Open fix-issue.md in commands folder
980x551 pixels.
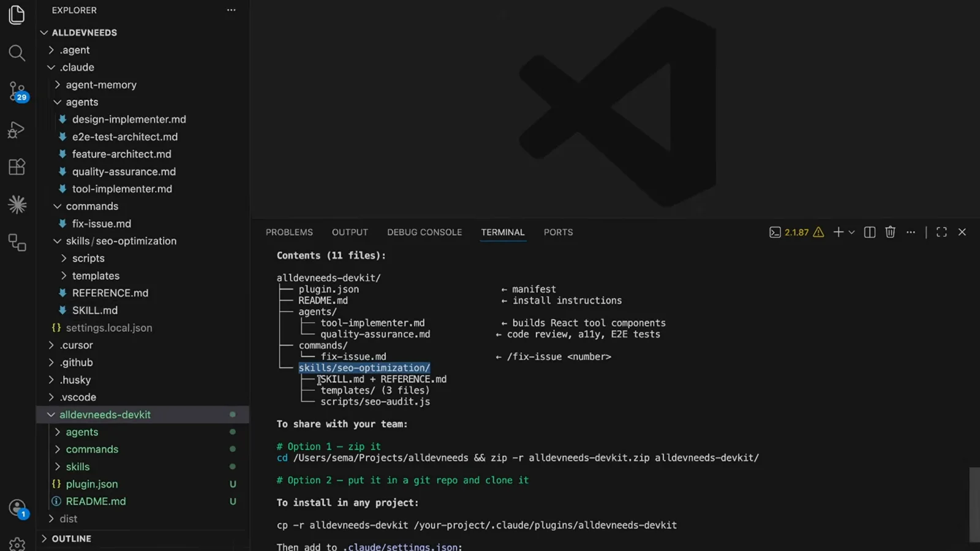[142, 224]
